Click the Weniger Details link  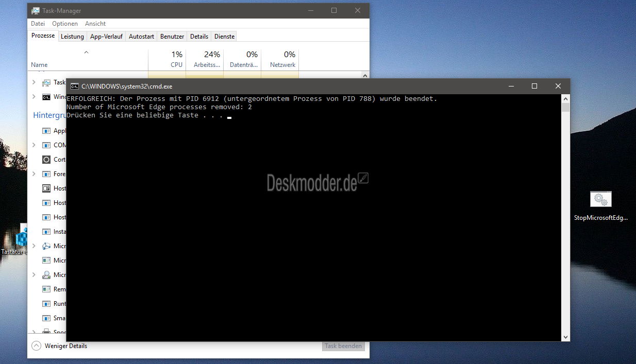66,346
